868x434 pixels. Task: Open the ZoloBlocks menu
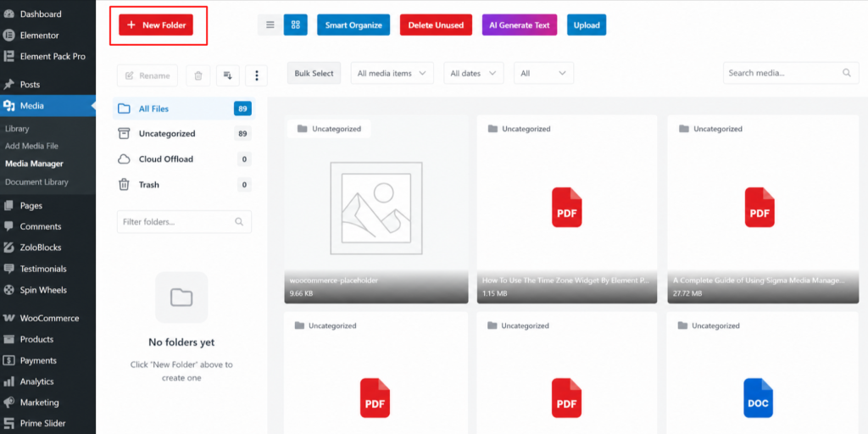pyautogui.click(x=47, y=248)
